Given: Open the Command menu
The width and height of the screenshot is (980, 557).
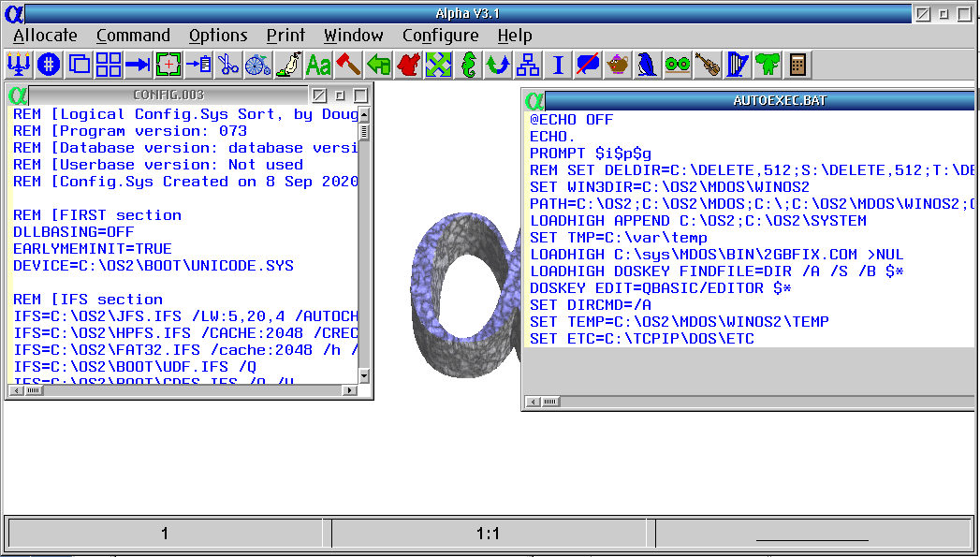Looking at the screenshot, I should (x=133, y=36).
